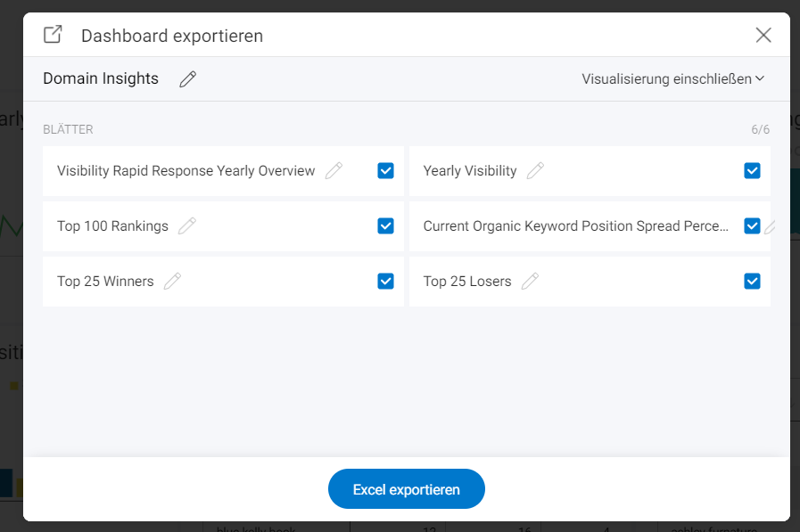This screenshot has width=800, height=532.
Task: Click the Excel exportieren button
Action: point(406,488)
